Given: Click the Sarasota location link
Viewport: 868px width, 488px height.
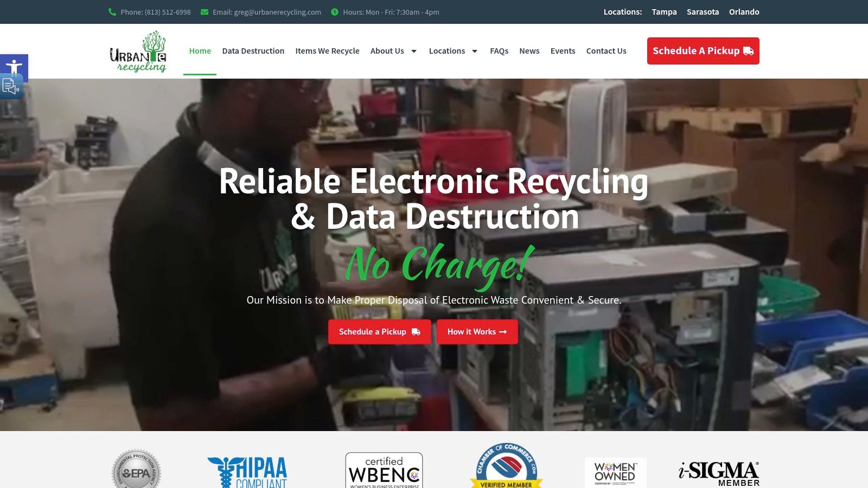Looking at the screenshot, I should [x=703, y=11].
